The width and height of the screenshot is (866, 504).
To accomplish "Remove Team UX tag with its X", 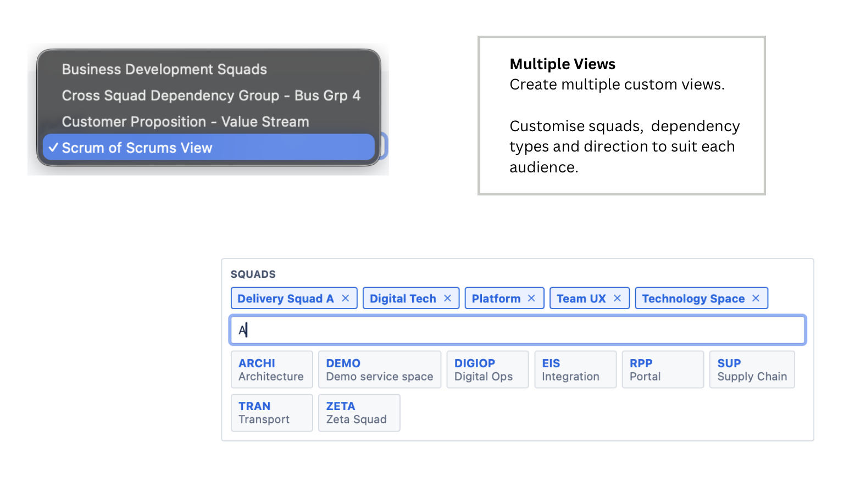I will (617, 298).
